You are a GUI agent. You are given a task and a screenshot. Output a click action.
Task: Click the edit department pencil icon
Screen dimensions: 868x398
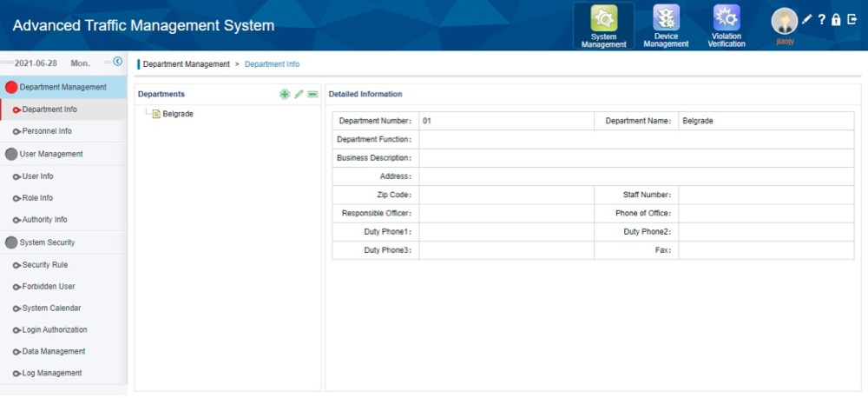299,94
